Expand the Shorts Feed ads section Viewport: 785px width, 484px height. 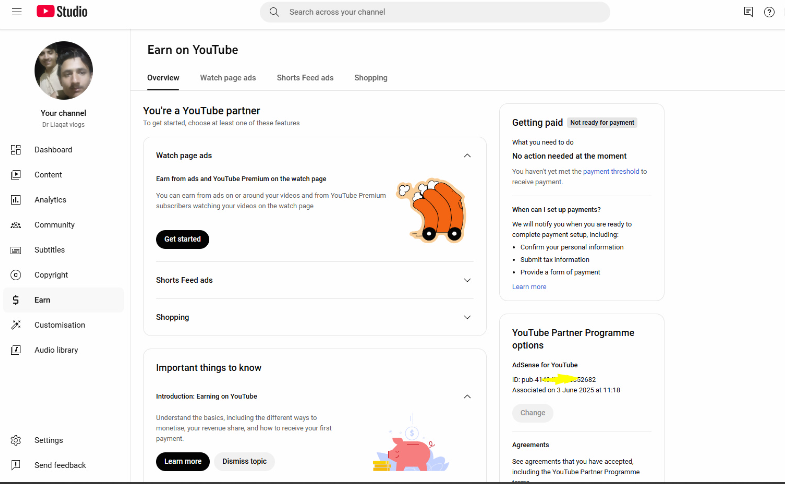coord(467,280)
